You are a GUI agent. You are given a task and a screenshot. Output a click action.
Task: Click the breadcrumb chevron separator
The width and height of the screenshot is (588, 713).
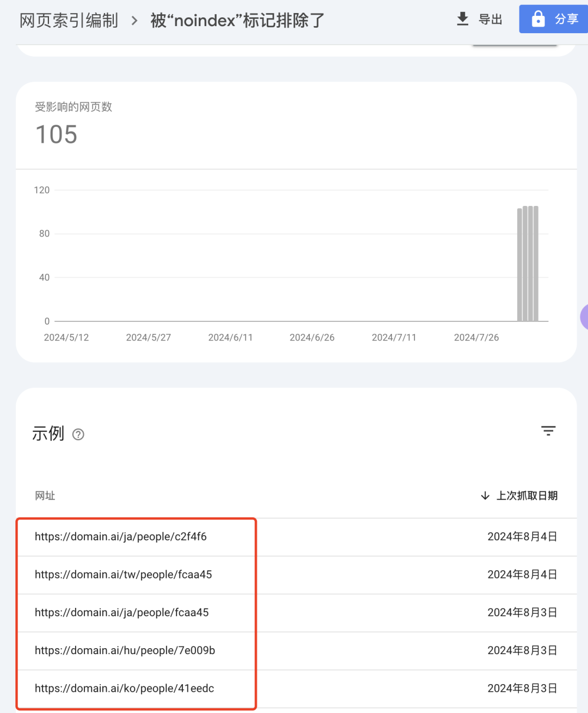point(134,21)
